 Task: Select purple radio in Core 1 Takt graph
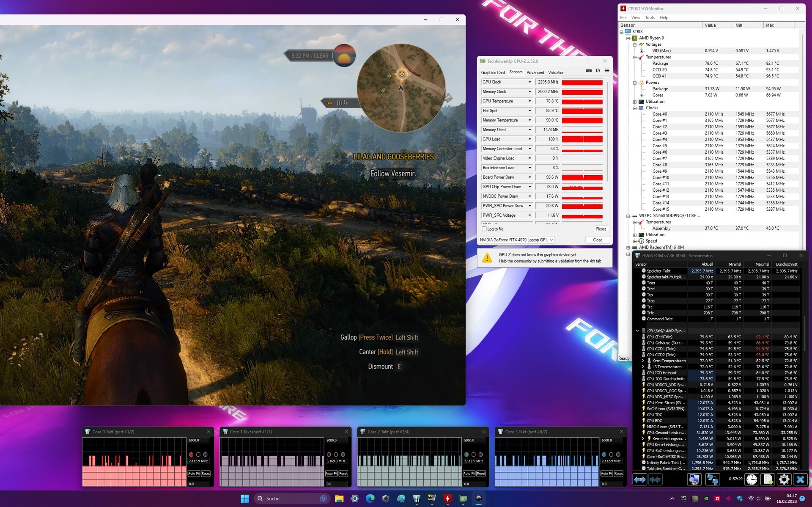pyautogui.click(x=329, y=455)
